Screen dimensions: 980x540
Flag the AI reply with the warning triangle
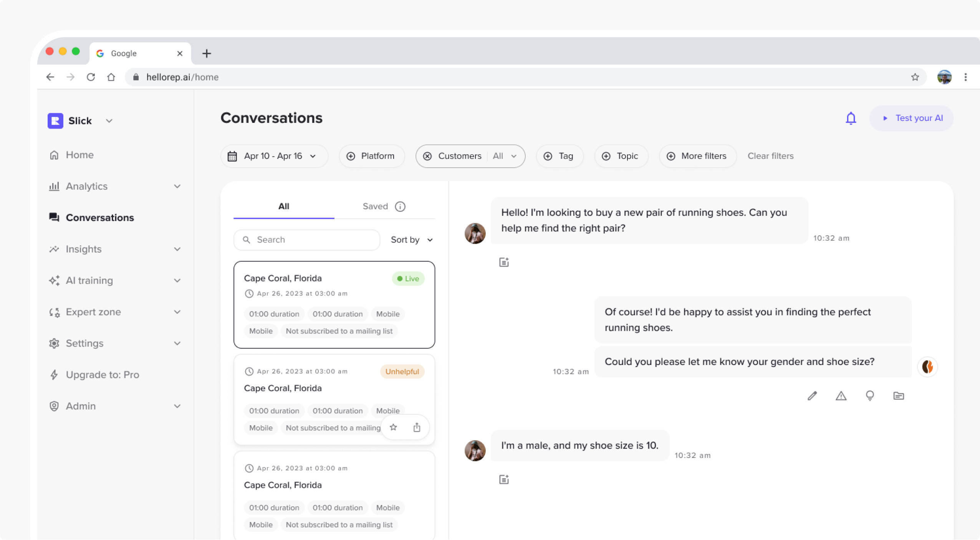tap(841, 396)
